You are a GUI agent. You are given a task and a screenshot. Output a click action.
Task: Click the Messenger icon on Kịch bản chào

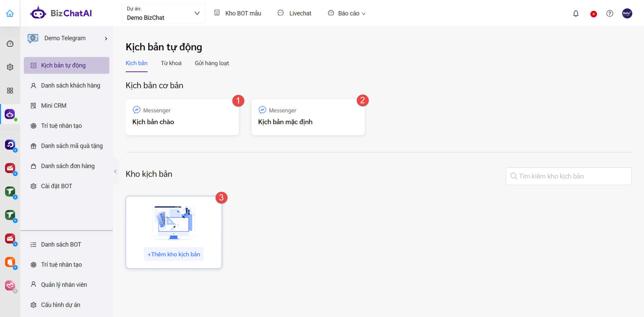click(x=137, y=110)
